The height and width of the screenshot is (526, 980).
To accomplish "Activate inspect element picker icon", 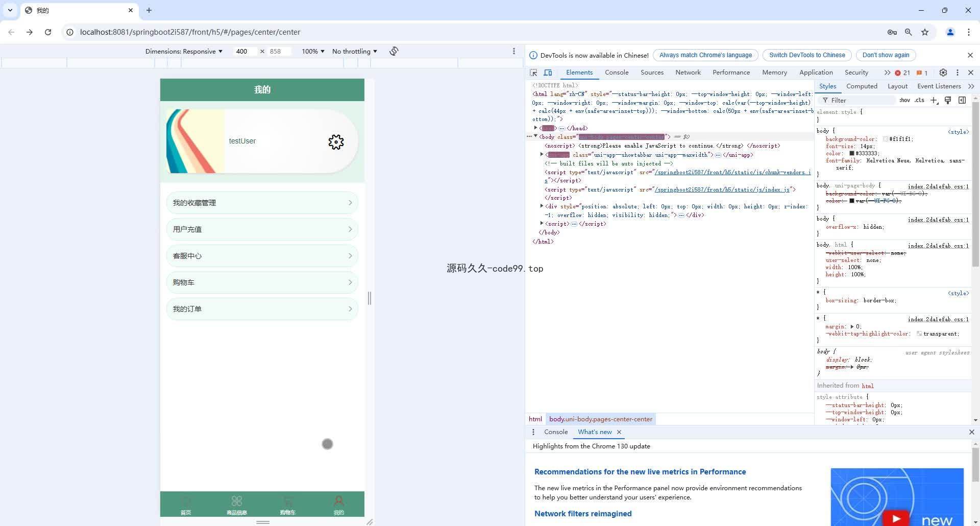I will point(533,73).
